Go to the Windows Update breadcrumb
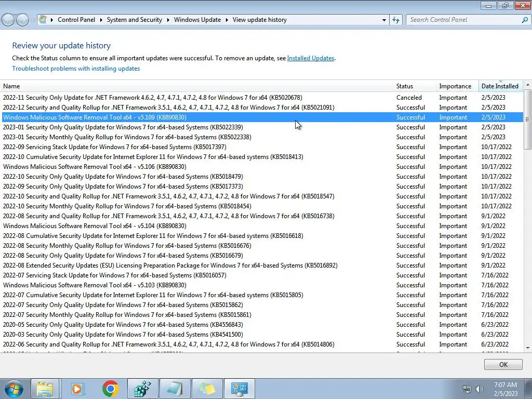 [x=197, y=20]
